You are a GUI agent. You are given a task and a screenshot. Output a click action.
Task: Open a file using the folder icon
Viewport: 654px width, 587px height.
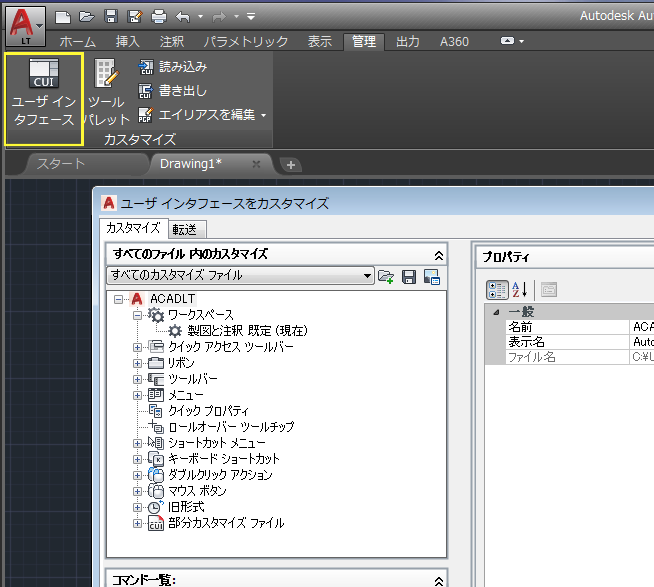(x=86, y=17)
